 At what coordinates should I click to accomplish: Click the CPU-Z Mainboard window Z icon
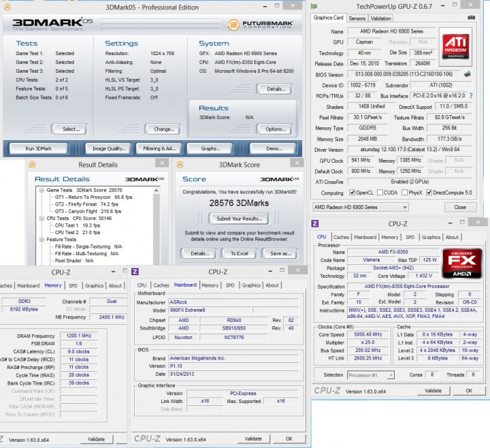[x=135, y=272]
